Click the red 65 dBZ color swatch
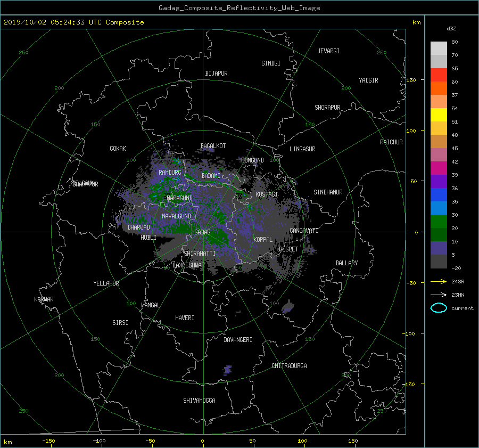 [439, 75]
